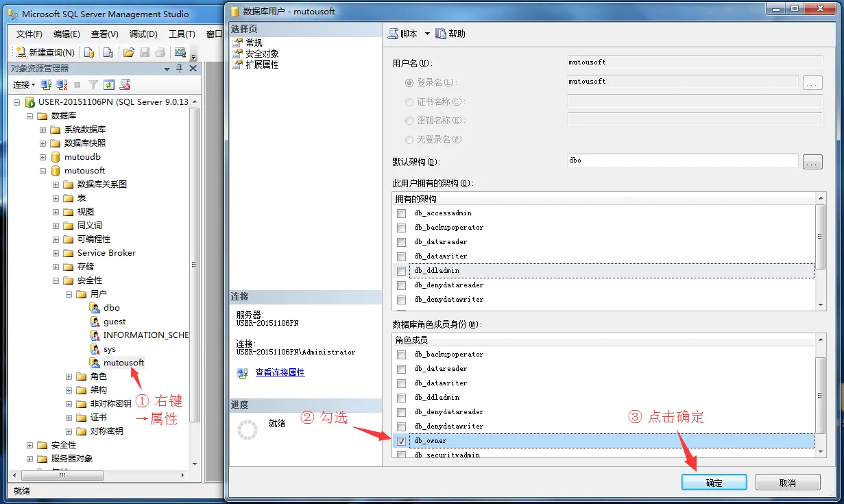Click the server node icon USER-20151106PN

pyautogui.click(x=29, y=101)
